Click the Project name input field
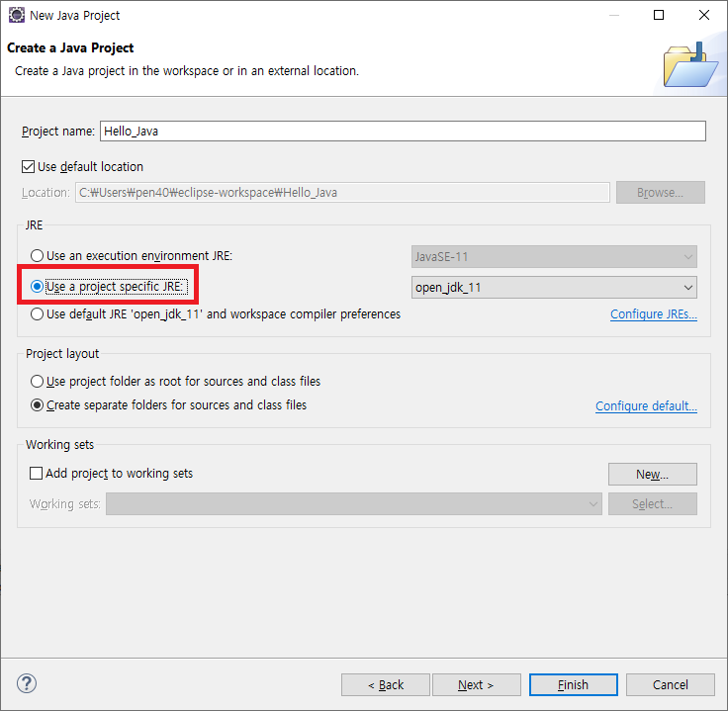Viewport: 728px width, 711px height. point(403,132)
